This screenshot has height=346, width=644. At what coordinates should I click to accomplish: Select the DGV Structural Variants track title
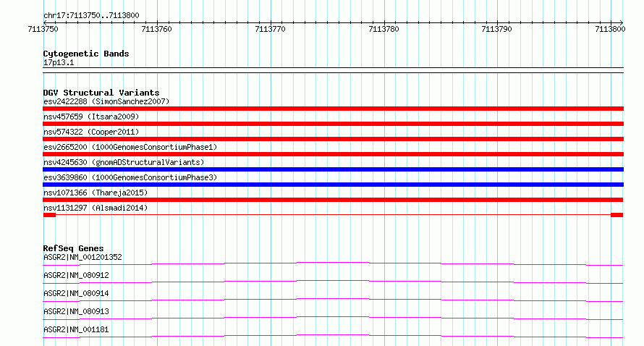coord(101,93)
